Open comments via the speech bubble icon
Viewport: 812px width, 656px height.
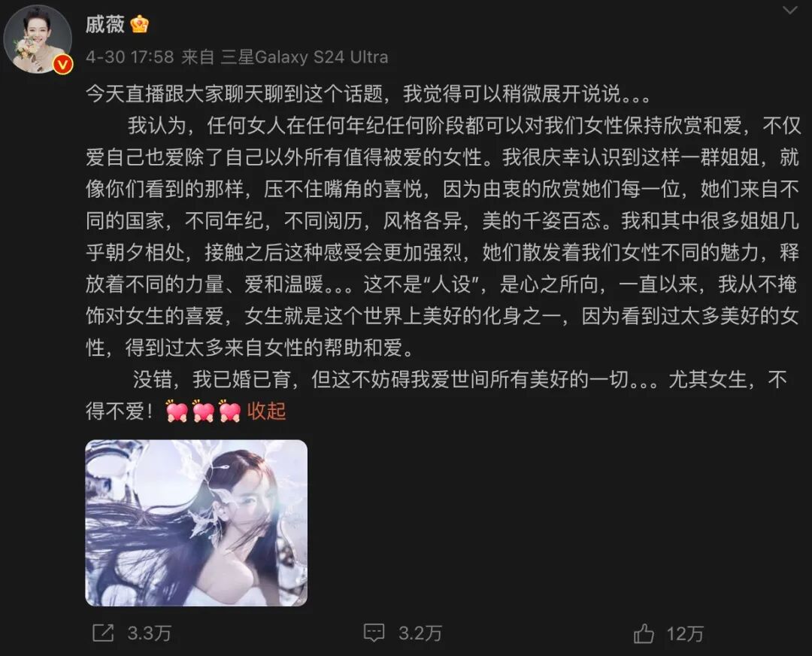(x=374, y=633)
